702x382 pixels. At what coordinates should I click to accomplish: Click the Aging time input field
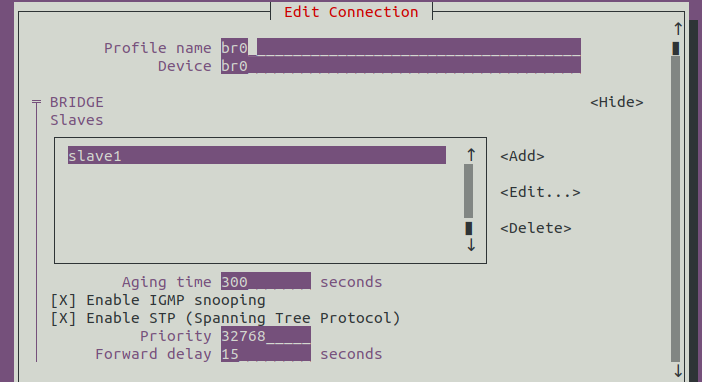tap(265, 281)
